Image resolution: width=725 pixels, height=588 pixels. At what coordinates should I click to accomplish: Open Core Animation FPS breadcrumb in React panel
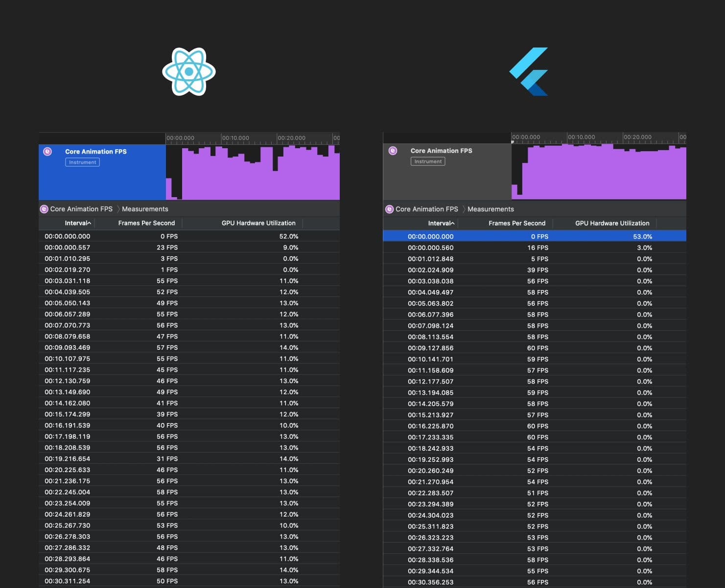[81, 209]
